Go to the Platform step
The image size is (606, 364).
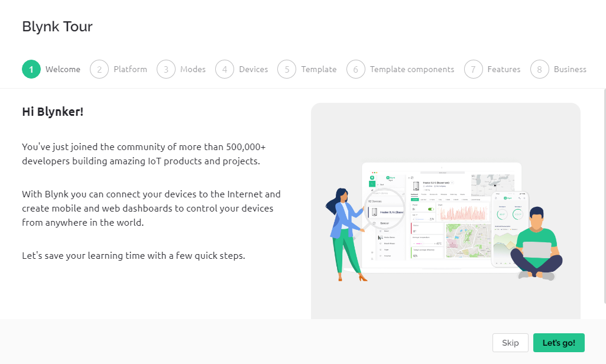pyautogui.click(x=130, y=69)
